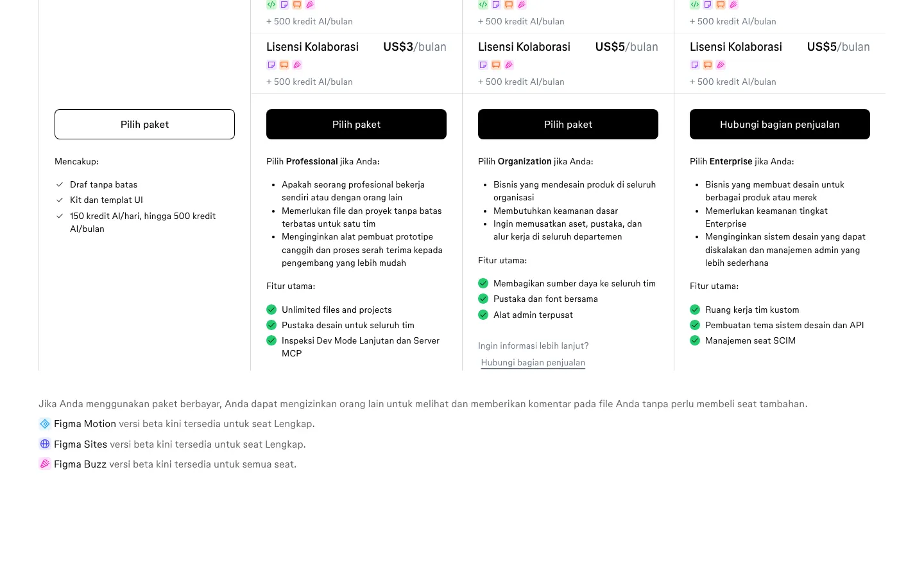Click Slides icon in Organization Lisensi Kolaborasi row

(496, 65)
